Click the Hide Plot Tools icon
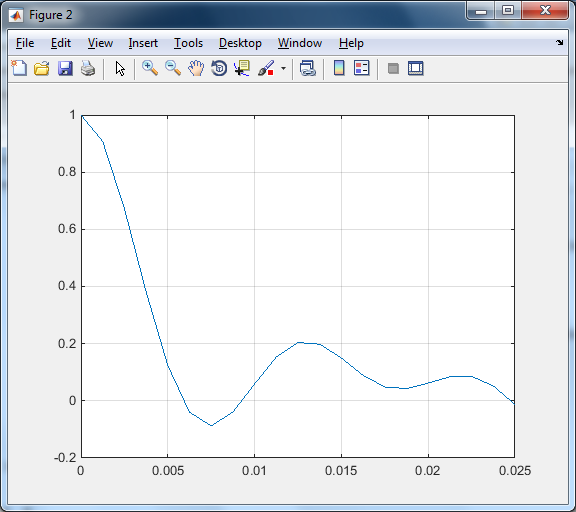Viewport: 576px width, 512px height. [x=393, y=68]
